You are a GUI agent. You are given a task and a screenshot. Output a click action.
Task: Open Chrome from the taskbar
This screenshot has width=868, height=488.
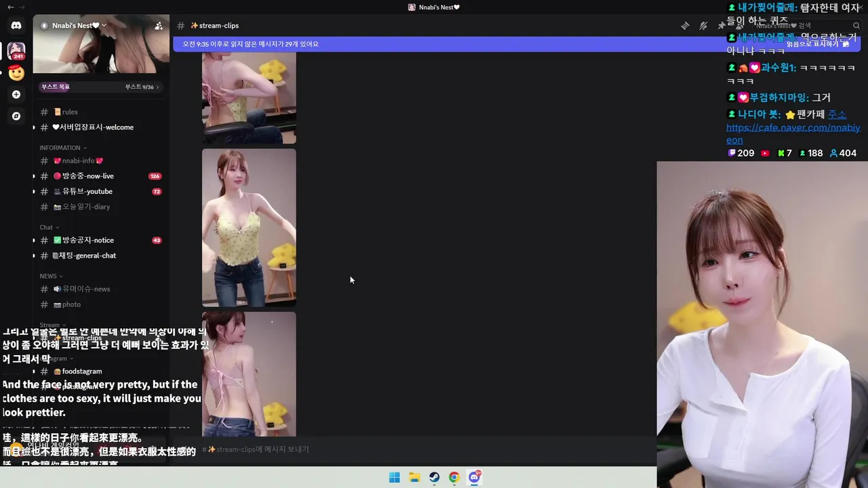[x=454, y=477]
